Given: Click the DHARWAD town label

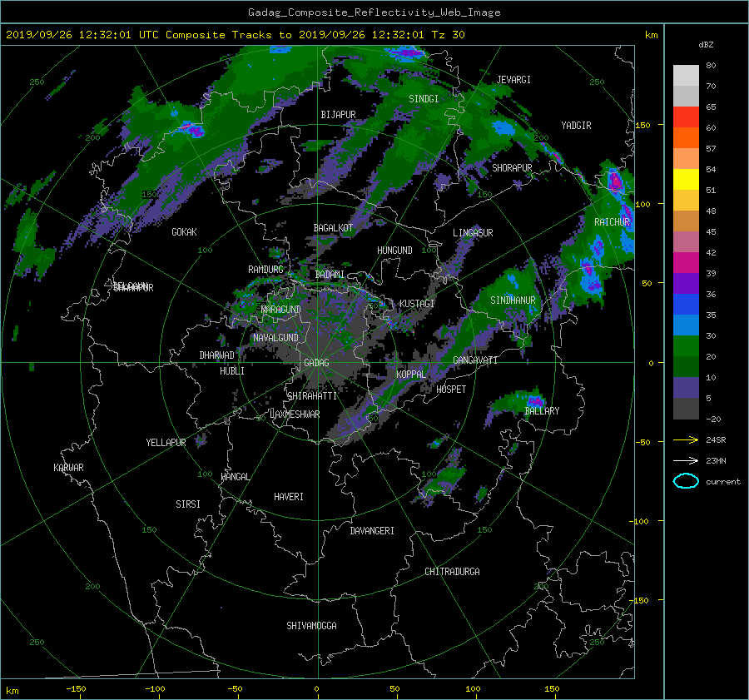Looking at the screenshot, I should [217, 355].
